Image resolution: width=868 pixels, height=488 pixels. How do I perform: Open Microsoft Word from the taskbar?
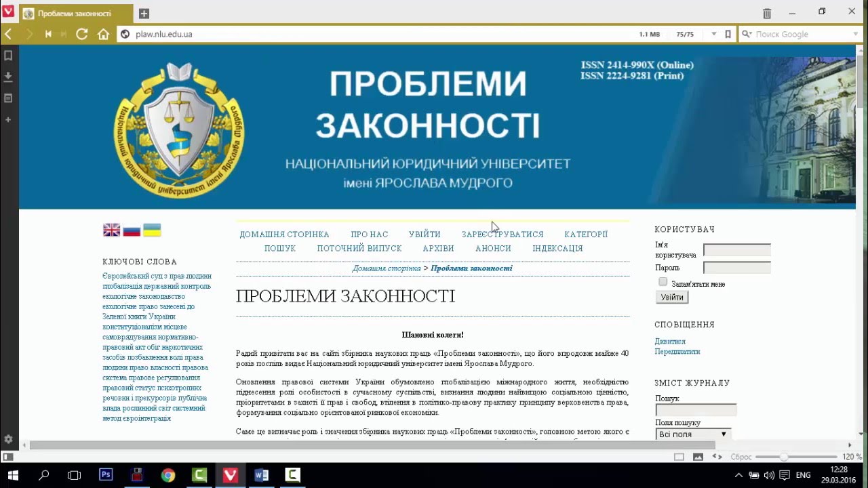(x=262, y=475)
